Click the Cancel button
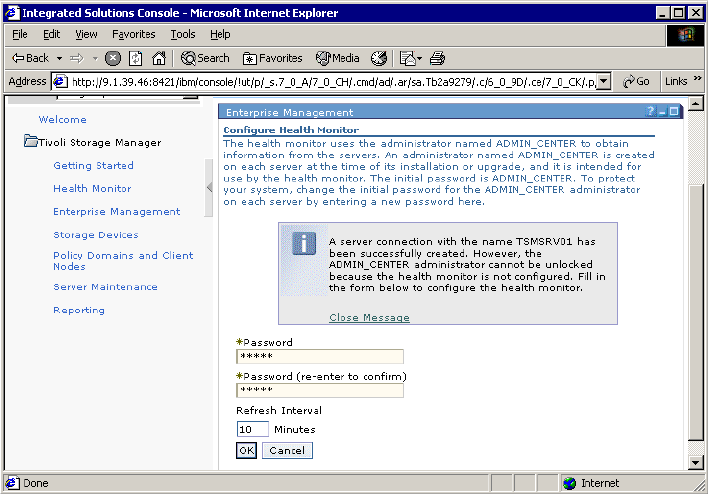This screenshot has width=708, height=494. 287,450
